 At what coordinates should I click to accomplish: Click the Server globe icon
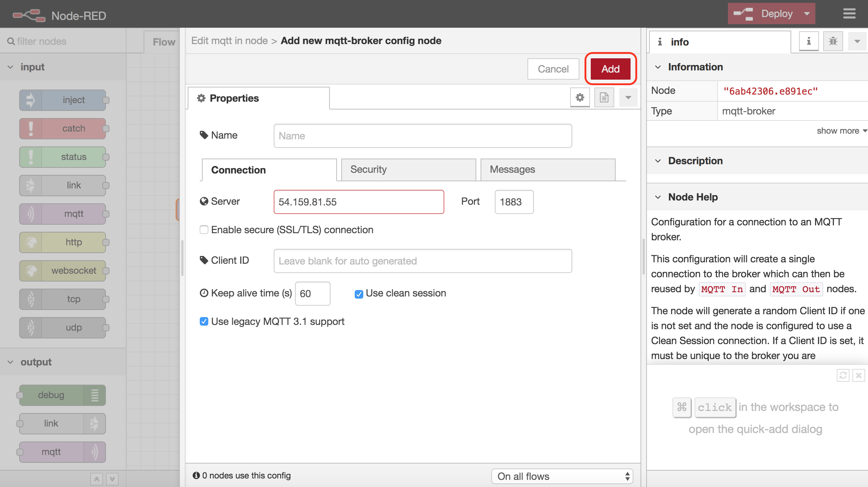pyautogui.click(x=204, y=202)
